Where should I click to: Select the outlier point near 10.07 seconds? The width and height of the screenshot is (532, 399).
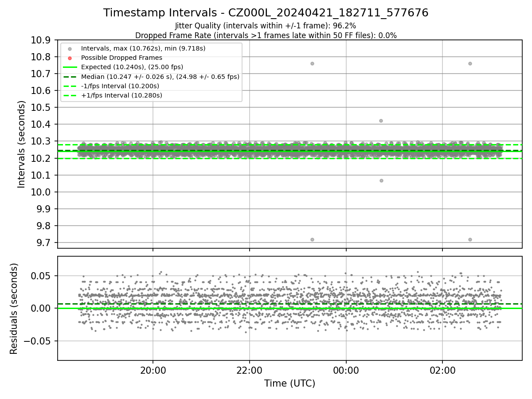click(381, 180)
